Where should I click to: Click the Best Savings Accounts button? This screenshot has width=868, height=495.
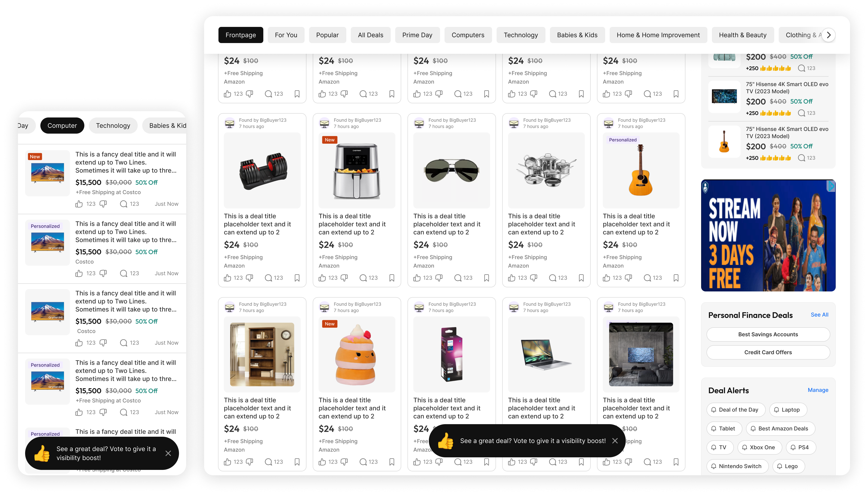pyautogui.click(x=768, y=334)
